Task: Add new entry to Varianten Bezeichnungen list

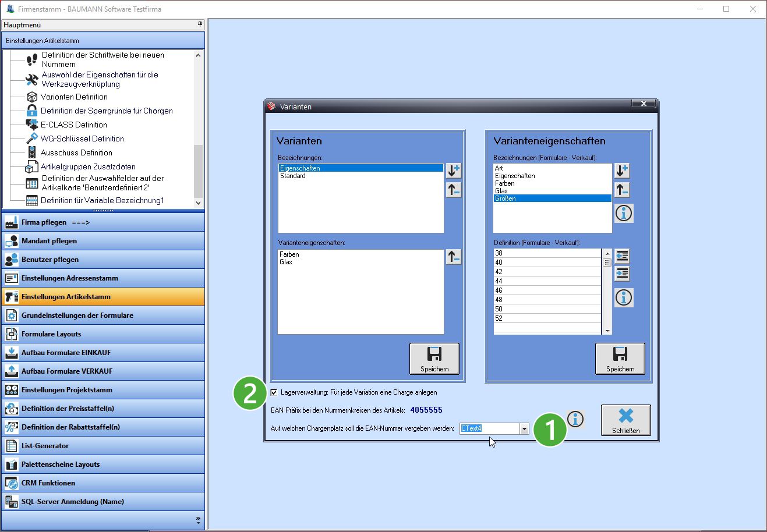Action: 454,171
